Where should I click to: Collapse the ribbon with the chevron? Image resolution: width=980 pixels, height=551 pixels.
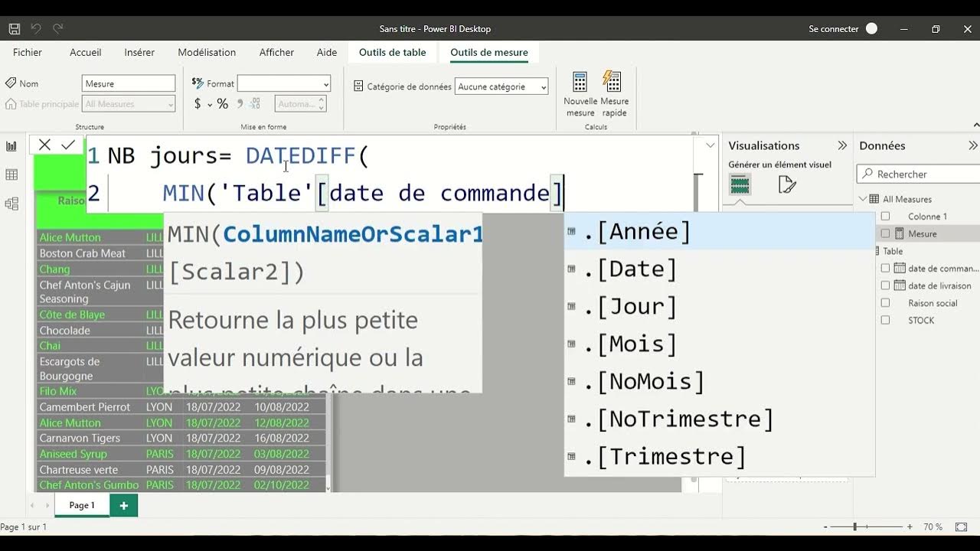[x=976, y=125]
